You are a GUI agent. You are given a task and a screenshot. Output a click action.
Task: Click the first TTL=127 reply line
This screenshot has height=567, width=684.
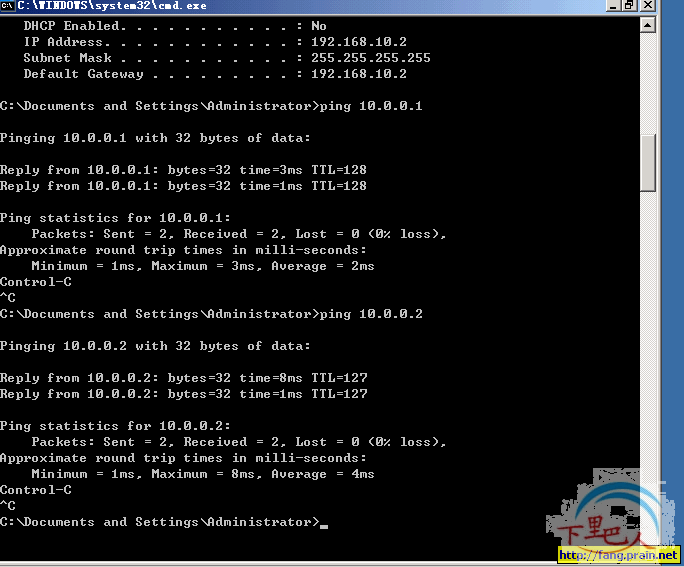[183, 378]
